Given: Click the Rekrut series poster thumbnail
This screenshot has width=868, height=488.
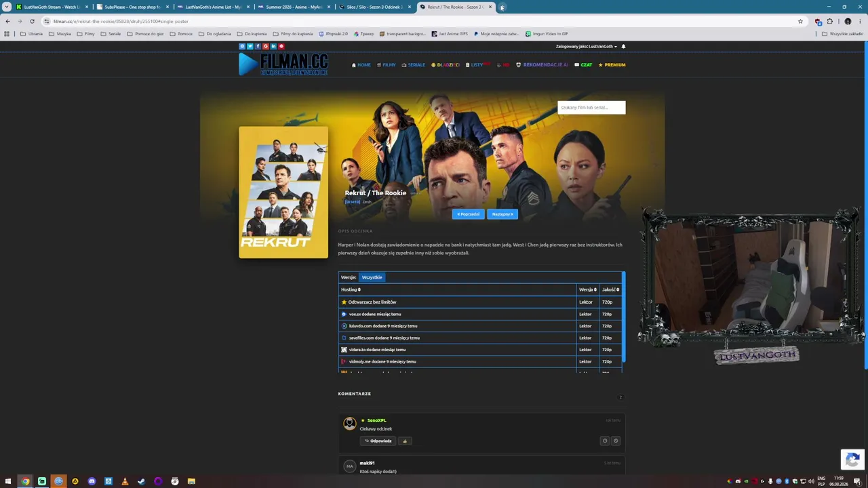Looking at the screenshot, I should [283, 192].
